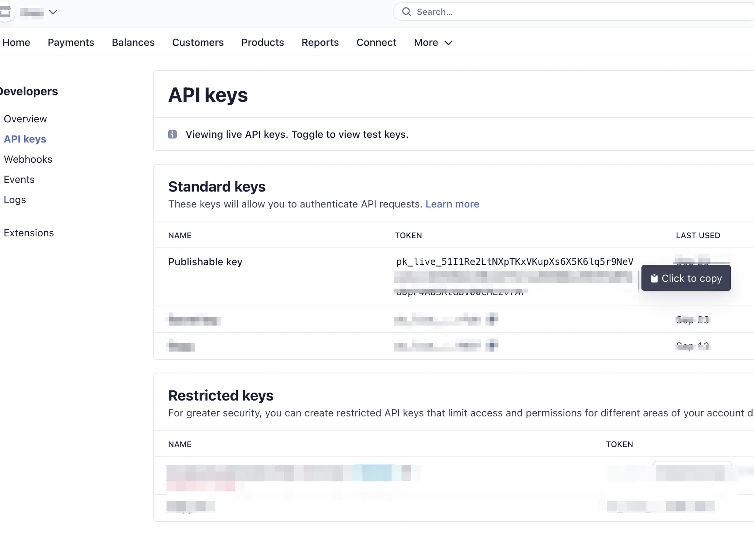Viewport: 754px width, 560px height.
Task: Switch to the Products tab
Action: [263, 43]
